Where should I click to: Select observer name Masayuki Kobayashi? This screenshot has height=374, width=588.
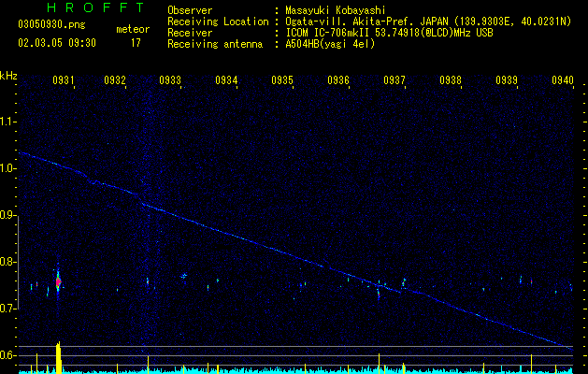pyautogui.click(x=335, y=10)
